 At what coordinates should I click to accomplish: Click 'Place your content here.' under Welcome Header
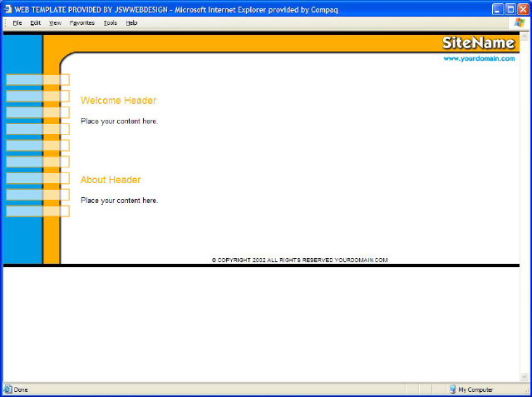pyautogui.click(x=120, y=122)
